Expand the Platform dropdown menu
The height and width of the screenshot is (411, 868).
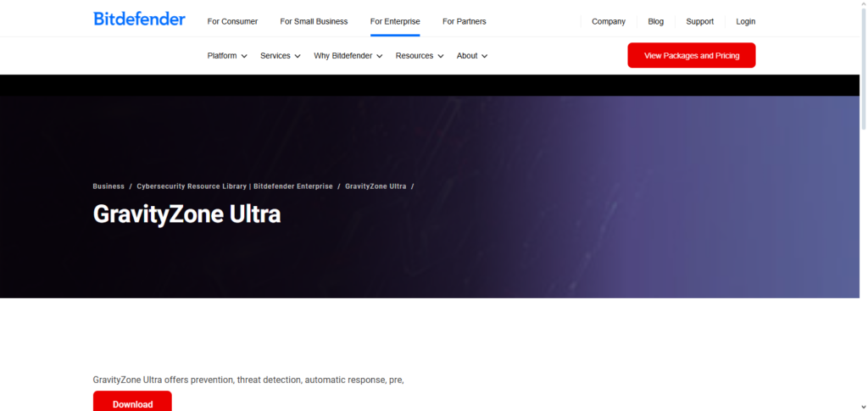pos(227,56)
